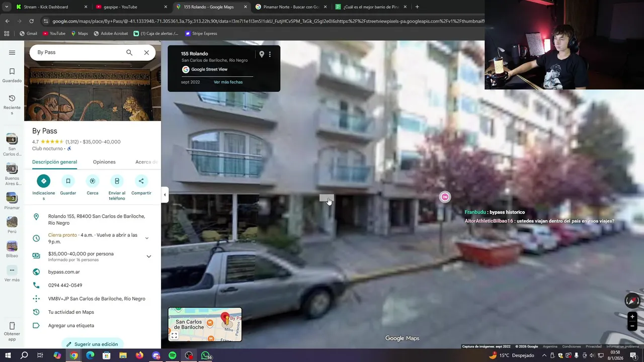Open the Windows Start menu

8,355
